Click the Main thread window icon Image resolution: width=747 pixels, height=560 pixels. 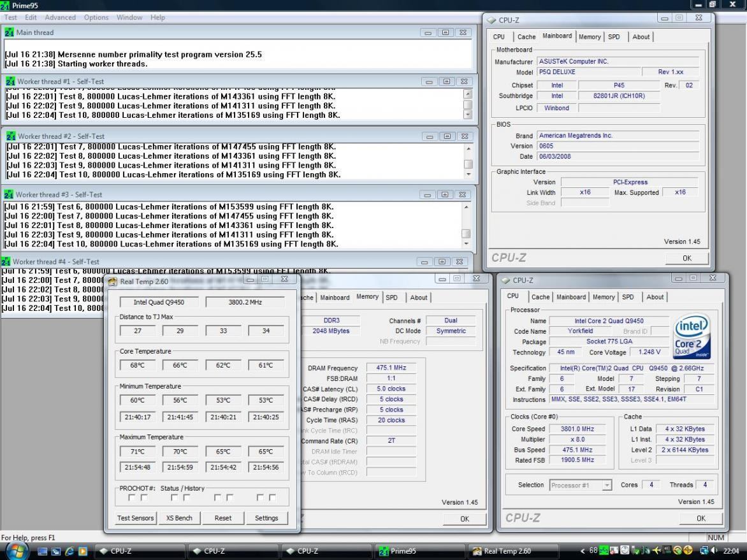[9, 32]
